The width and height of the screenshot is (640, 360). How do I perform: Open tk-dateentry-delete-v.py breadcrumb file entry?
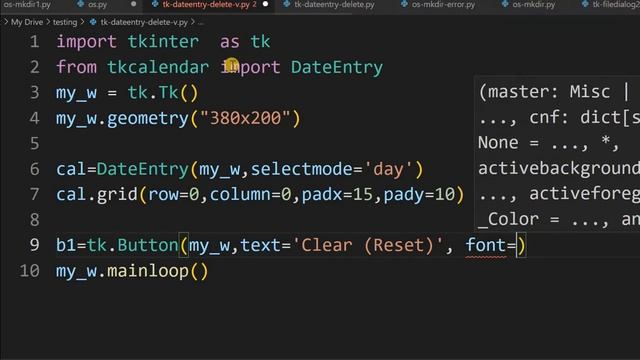click(144, 22)
